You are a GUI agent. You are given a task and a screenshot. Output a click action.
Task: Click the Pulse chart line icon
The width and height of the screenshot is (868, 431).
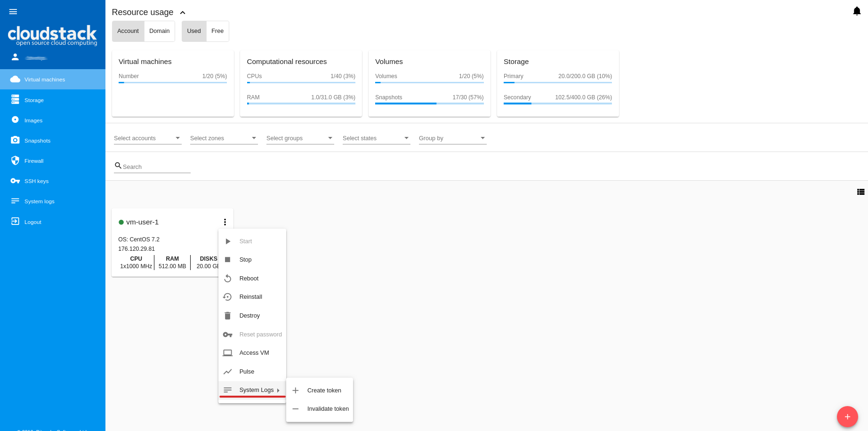[227, 372]
